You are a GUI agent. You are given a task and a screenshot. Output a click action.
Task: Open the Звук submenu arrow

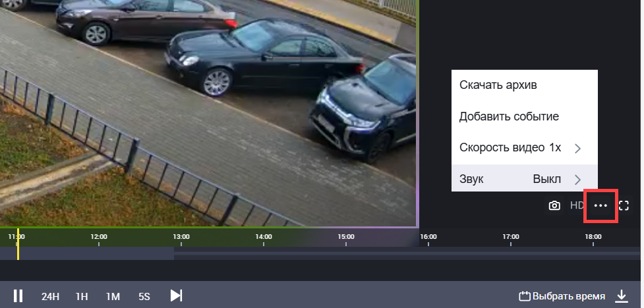tap(577, 179)
